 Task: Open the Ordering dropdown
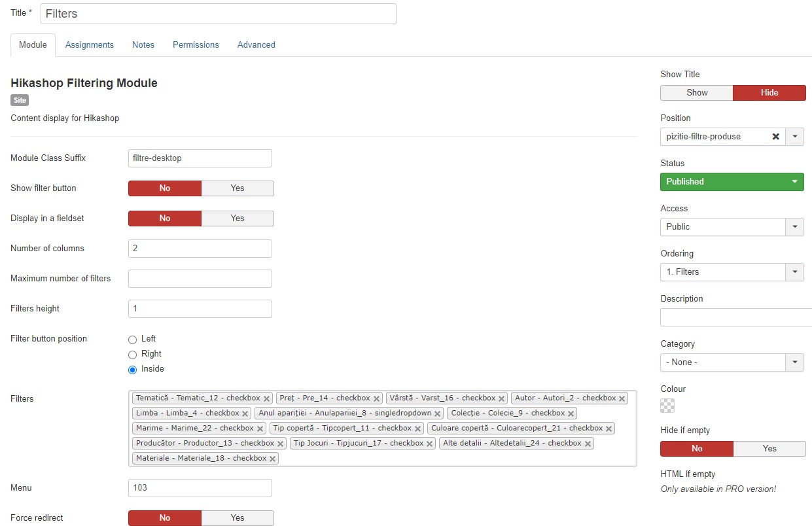(x=732, y=272)
